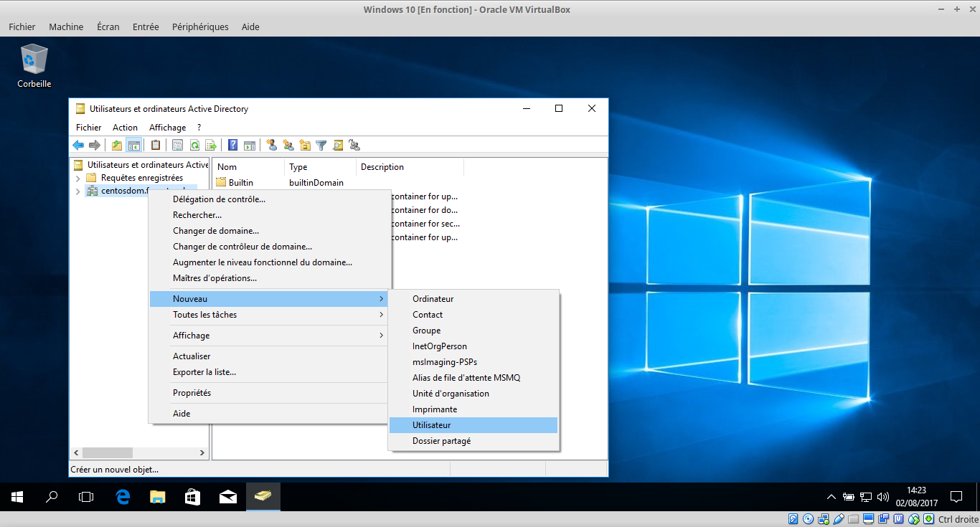Open the Mail app from the taskbar
The height and width of the screenshot is (527, 980).
tap(228, 497)
